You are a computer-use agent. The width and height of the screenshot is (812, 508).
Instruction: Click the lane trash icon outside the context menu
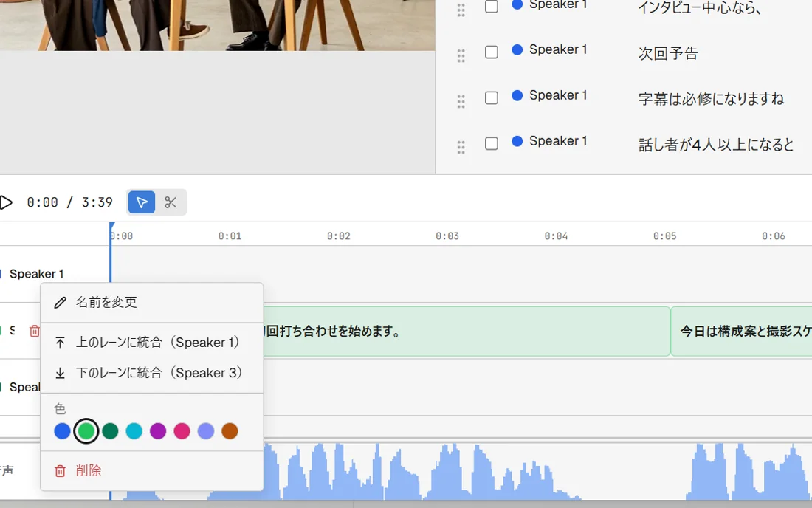(35, 331)
